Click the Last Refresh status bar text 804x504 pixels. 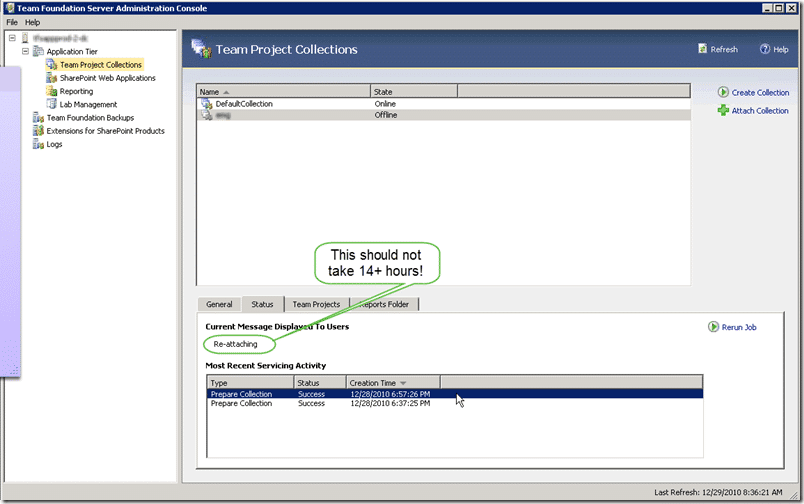718,492
